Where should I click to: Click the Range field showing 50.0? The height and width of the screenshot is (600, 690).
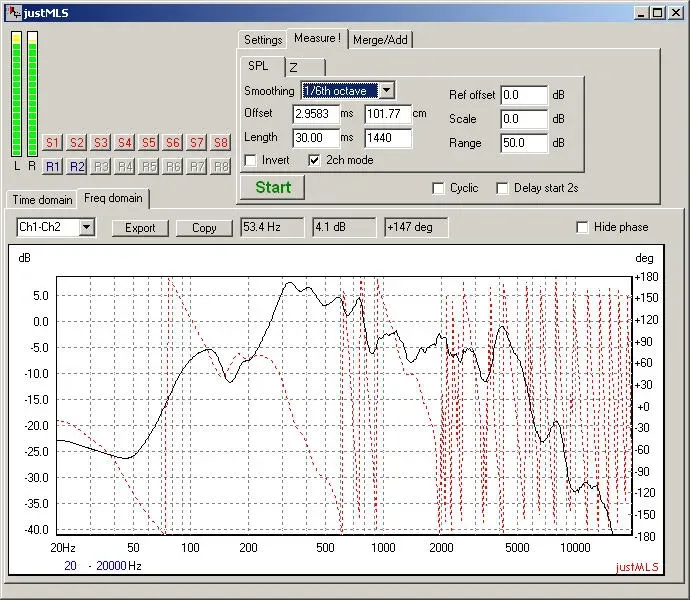pyautogui.click(x=524, y=143)
